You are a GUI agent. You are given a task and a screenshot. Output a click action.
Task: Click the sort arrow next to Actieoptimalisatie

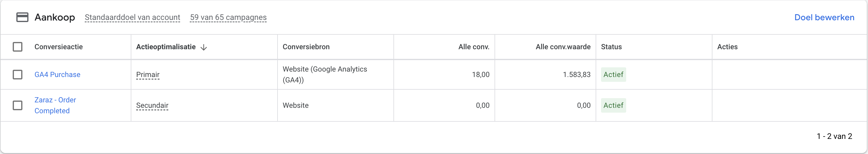click(x=203, y=47)
